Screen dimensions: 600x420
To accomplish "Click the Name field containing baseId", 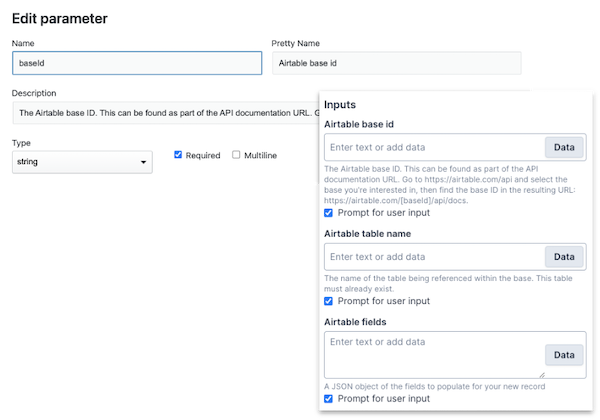I will (x=137, y=63).
